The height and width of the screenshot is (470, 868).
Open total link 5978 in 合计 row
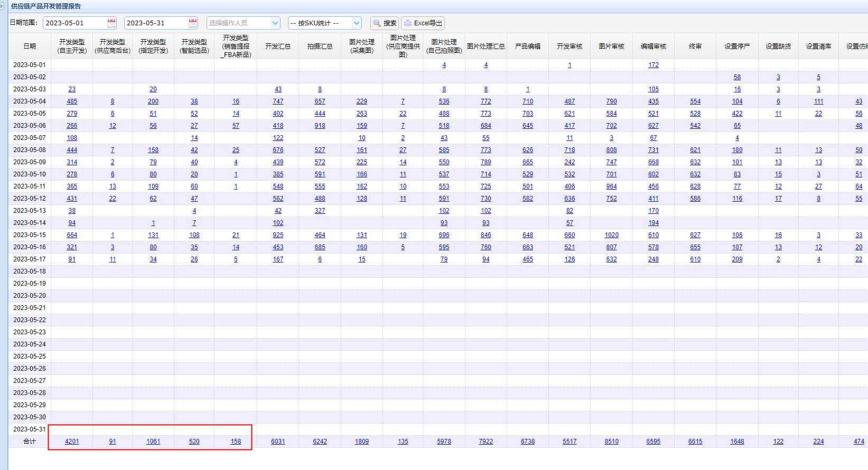(444, 441)
